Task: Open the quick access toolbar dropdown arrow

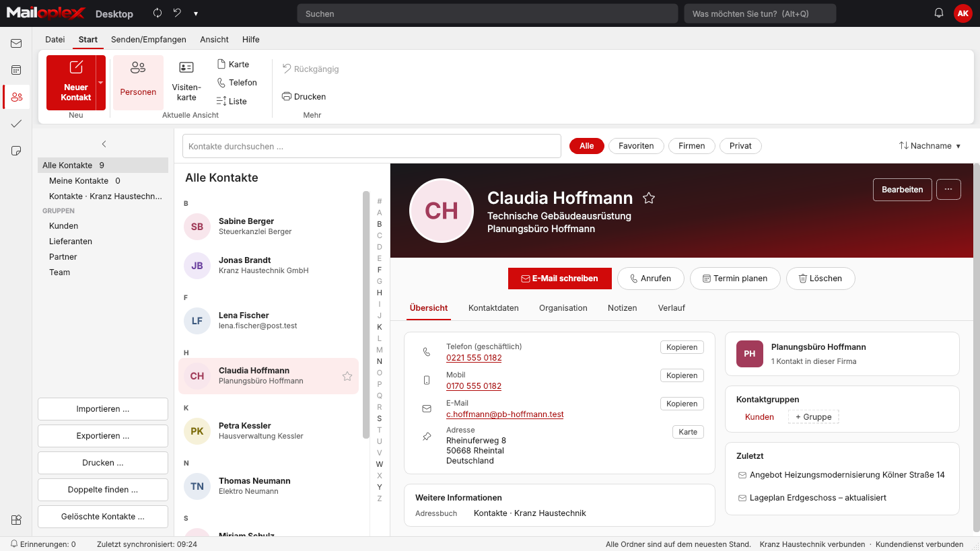Action: [196, 13]
